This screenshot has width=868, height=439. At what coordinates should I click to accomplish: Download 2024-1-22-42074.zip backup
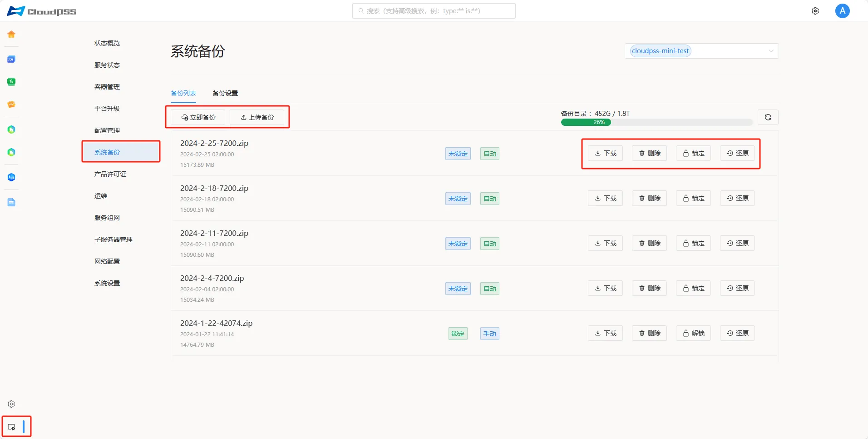pos(606,333)
